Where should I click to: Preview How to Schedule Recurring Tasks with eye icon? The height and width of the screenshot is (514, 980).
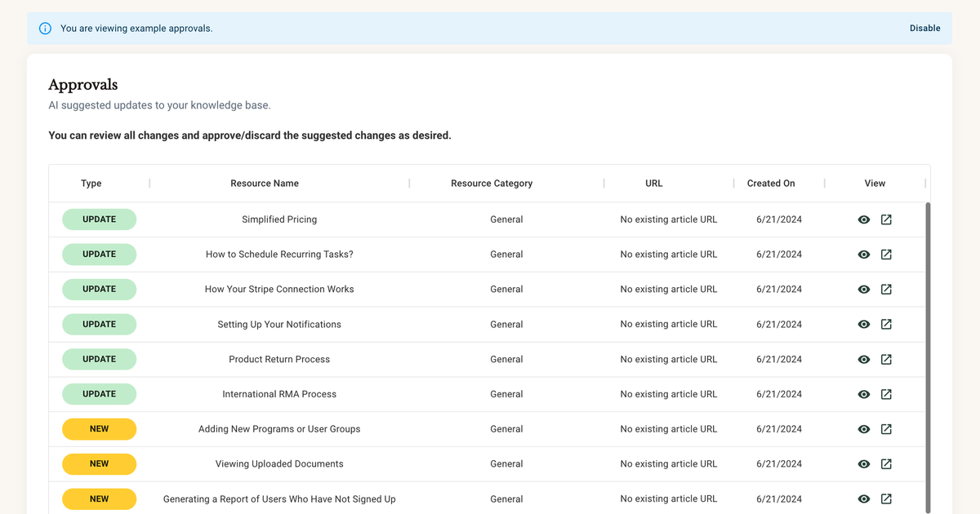pyautogui.click(x=863, y=255)
